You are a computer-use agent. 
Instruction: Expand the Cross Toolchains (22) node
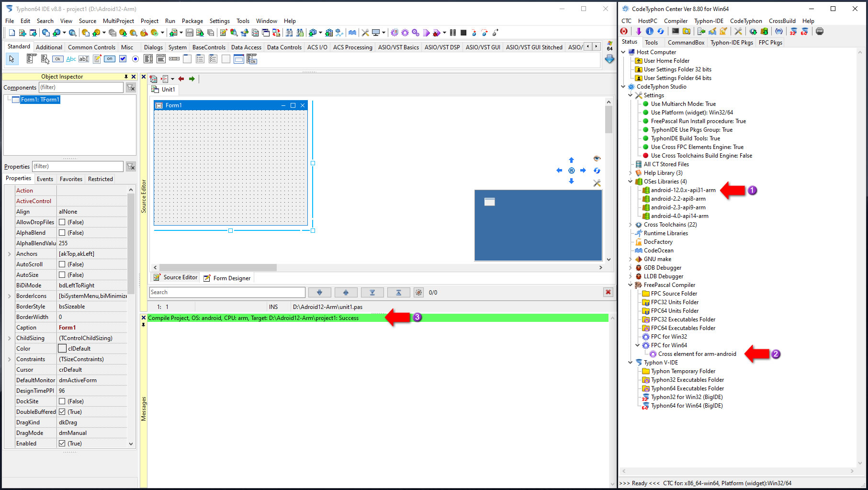coord(630,225)
